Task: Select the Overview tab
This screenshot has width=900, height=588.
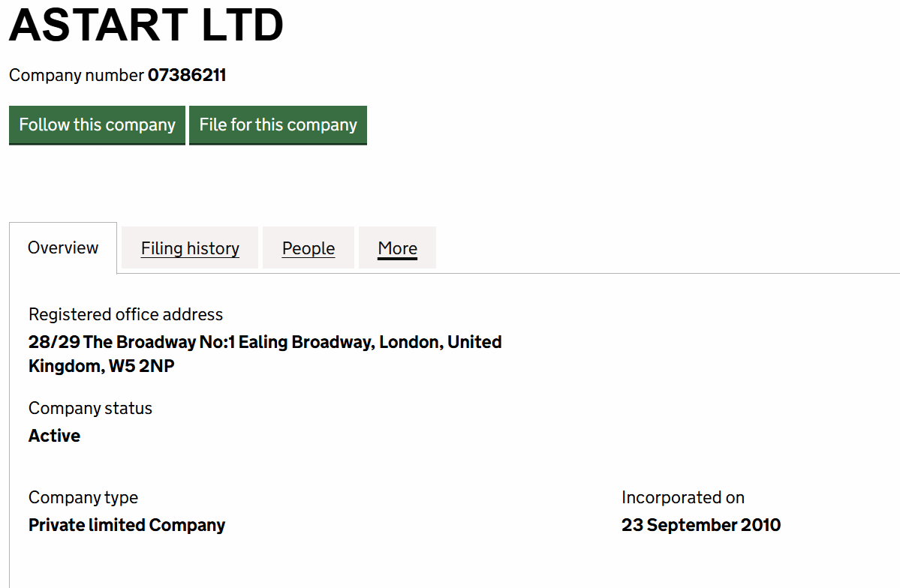Action: pyautogui.click(x=63, y=247)
